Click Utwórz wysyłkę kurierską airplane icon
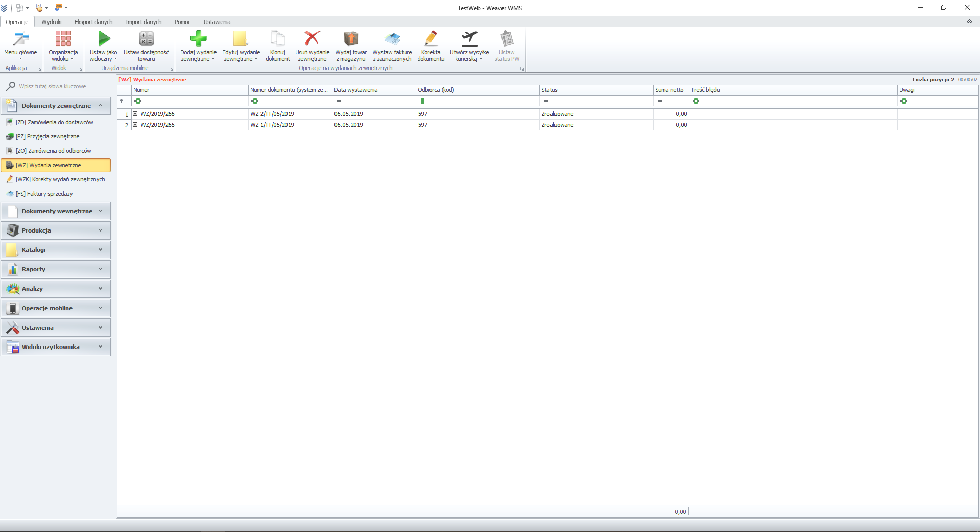Screen dimensions: 980x532 469,39
